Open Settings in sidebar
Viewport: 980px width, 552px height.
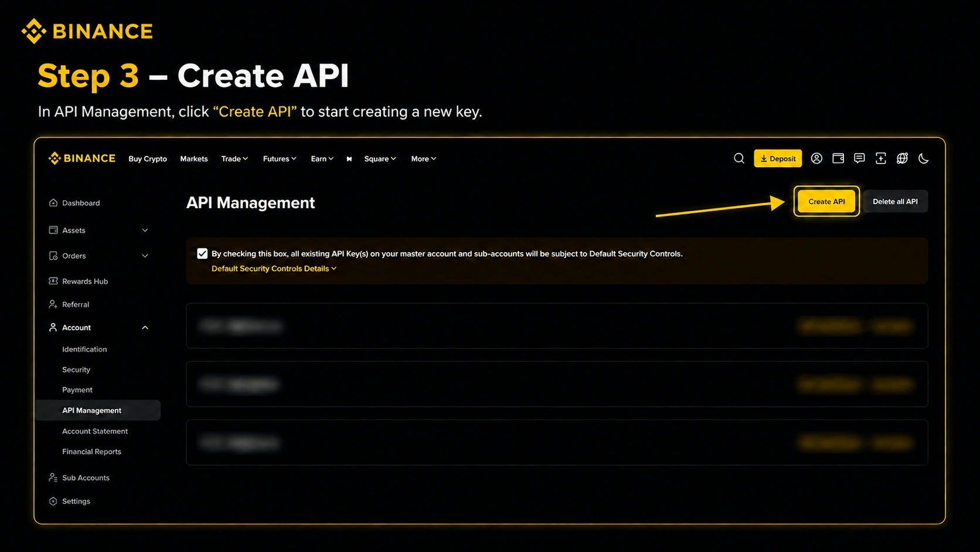[76, 502]
